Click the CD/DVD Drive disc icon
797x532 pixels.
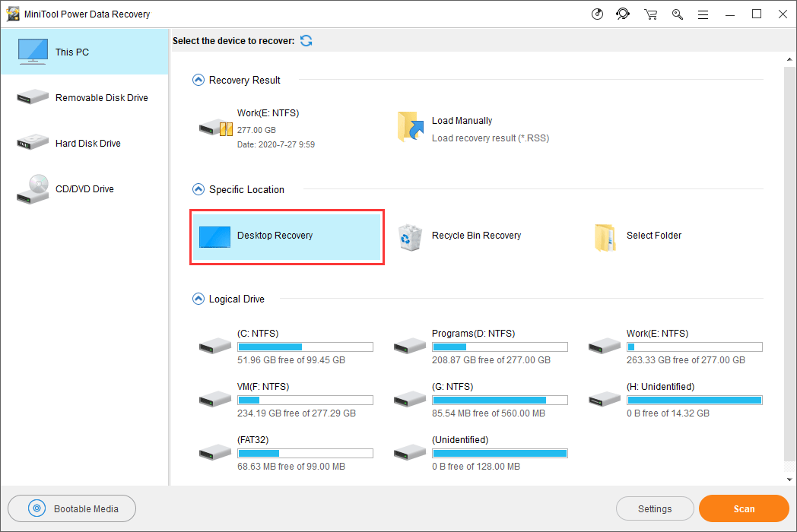33,189
